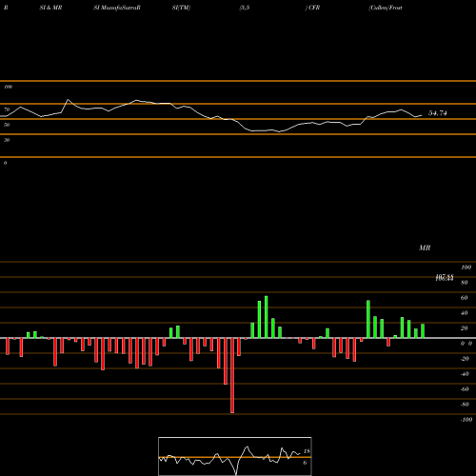Click the MR axis label -80
The width and height of the screenshot is (476, 476).
pyautogui.click(x=465, y=405)
